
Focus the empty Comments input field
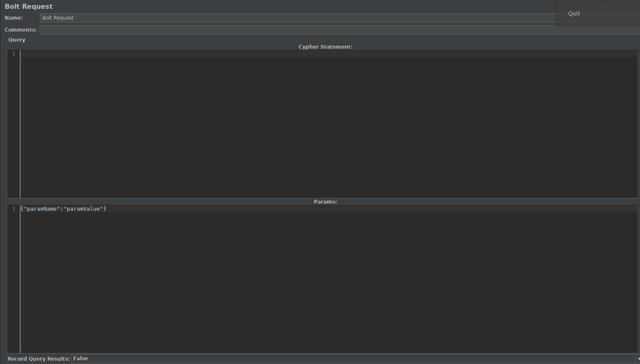[x=340, y=30]
